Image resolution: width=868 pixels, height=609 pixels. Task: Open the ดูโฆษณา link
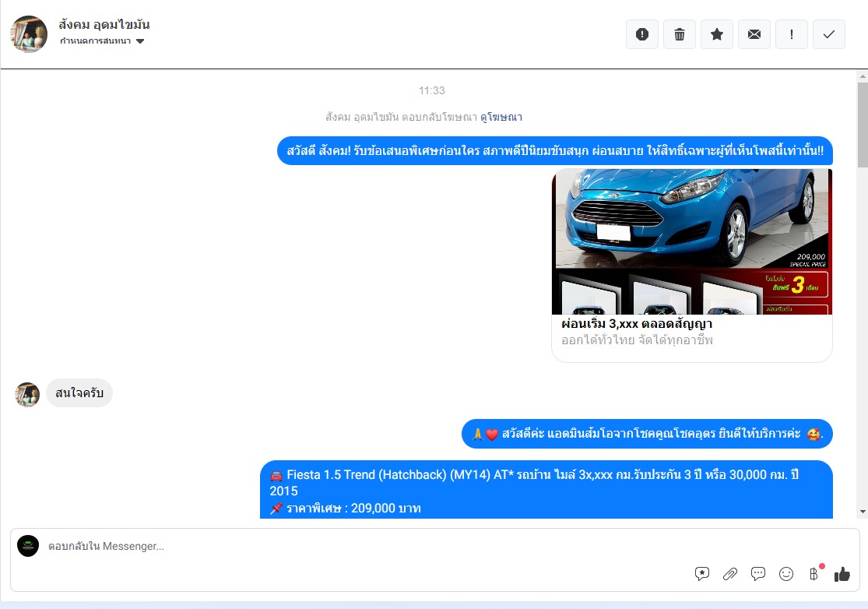click(x=501, y=117)
